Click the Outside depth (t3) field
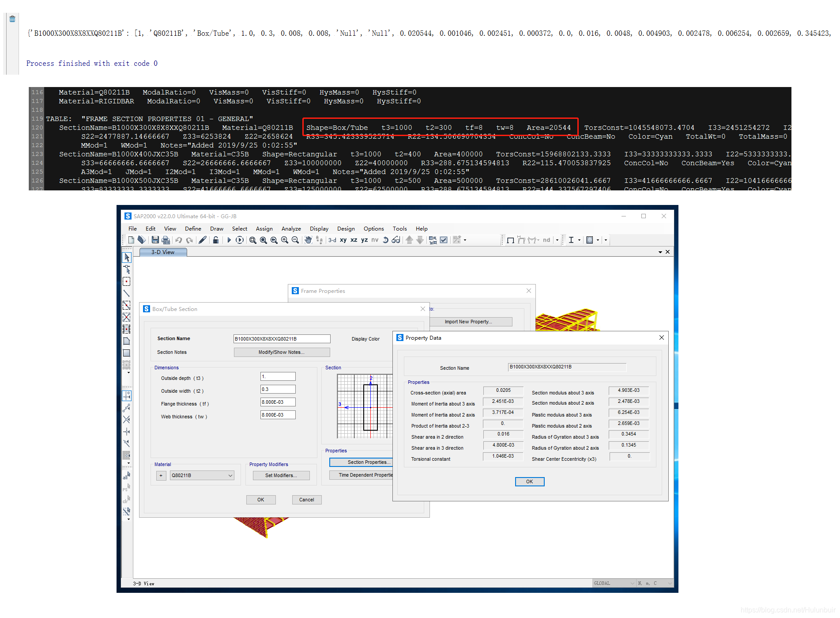This screenshot has height=618, width=840. click(x=278, y=376)
